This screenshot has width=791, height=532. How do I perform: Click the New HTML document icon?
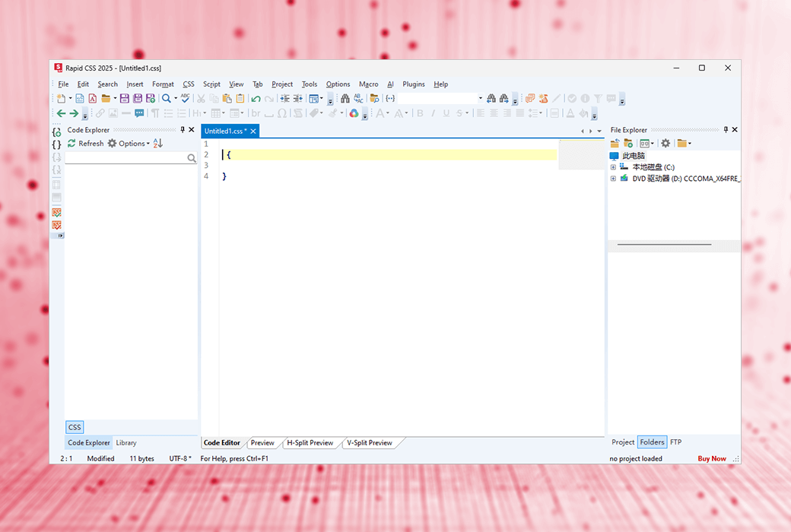(x=80, y=98)
